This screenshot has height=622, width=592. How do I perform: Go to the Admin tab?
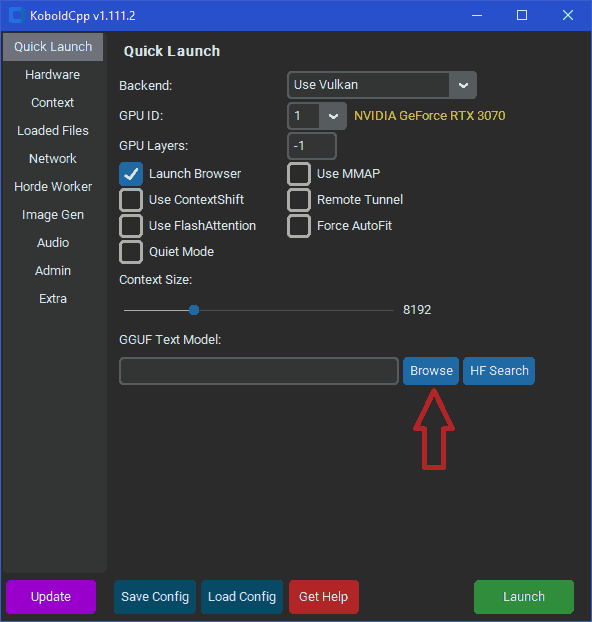click(x=53, y=271)
